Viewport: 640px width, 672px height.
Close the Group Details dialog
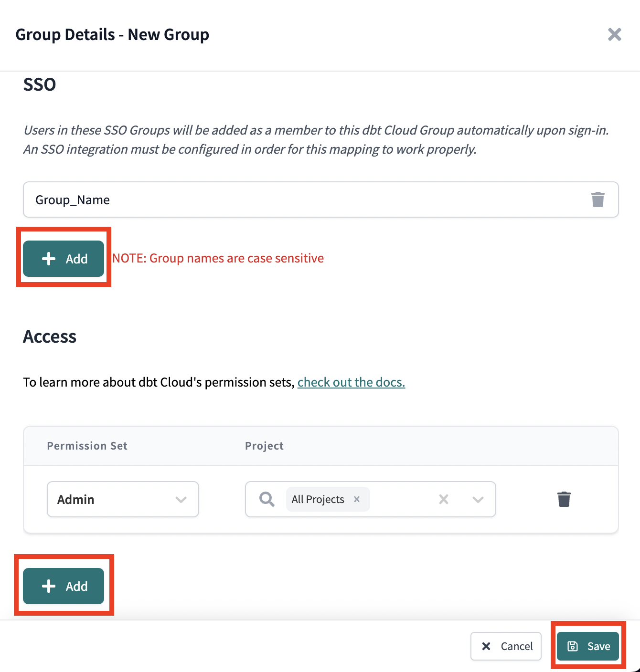click(x=614, y=34)
